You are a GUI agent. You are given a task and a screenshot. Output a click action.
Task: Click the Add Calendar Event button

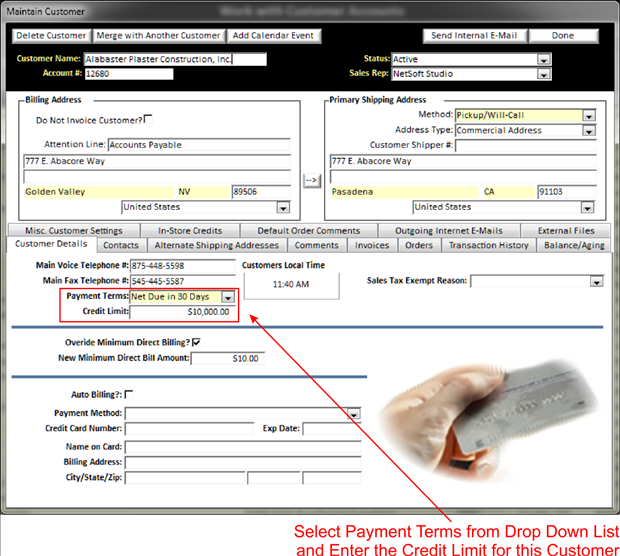click(x=273, y=36)
